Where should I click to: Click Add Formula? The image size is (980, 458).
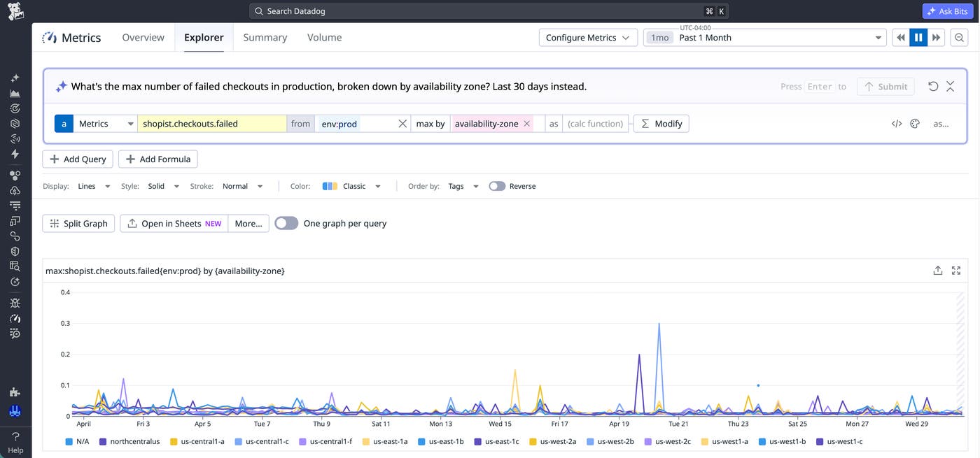(x=158, y=159)
